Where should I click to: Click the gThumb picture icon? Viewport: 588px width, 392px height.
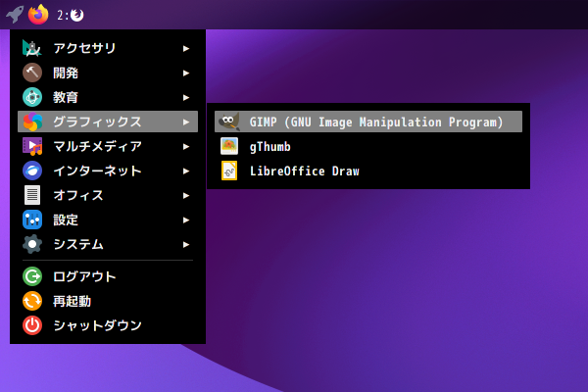click(x=229, y=146)
